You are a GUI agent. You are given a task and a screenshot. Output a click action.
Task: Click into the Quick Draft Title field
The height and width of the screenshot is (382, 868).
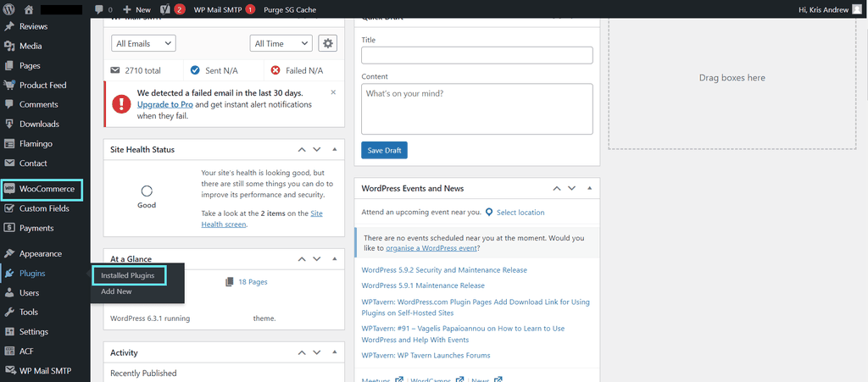tap(476, 55)
